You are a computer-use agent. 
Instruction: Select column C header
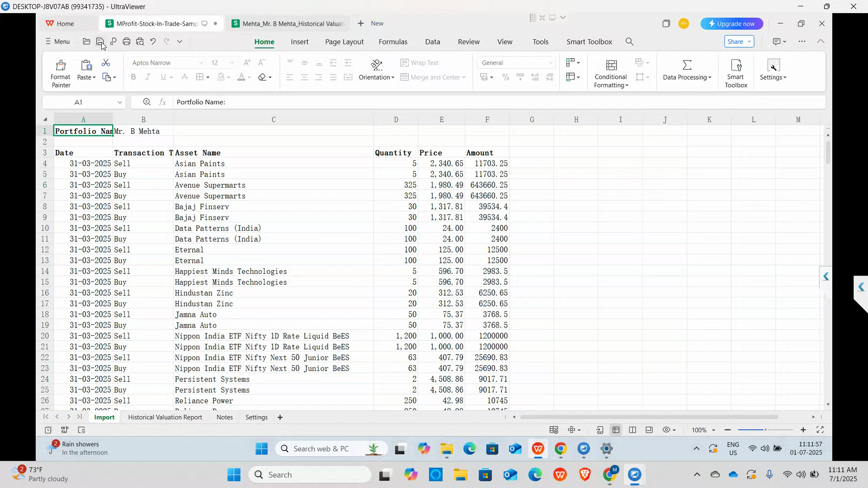274,120
